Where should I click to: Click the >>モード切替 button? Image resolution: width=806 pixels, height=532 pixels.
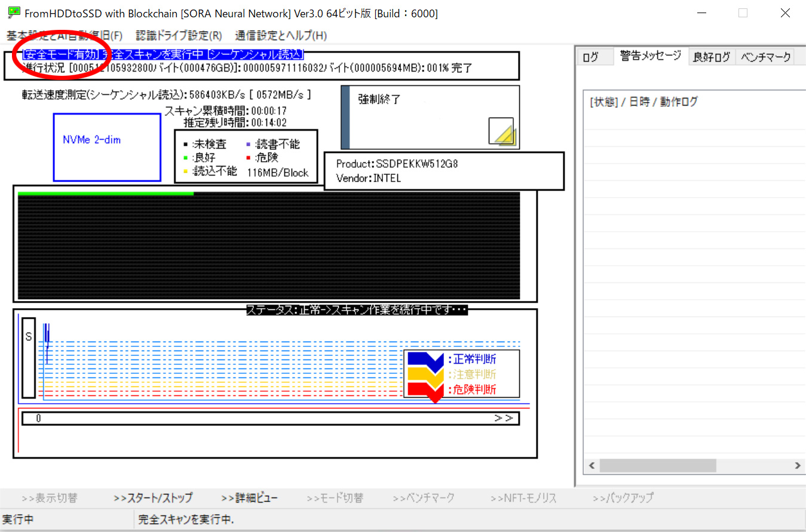click(335, 497)
